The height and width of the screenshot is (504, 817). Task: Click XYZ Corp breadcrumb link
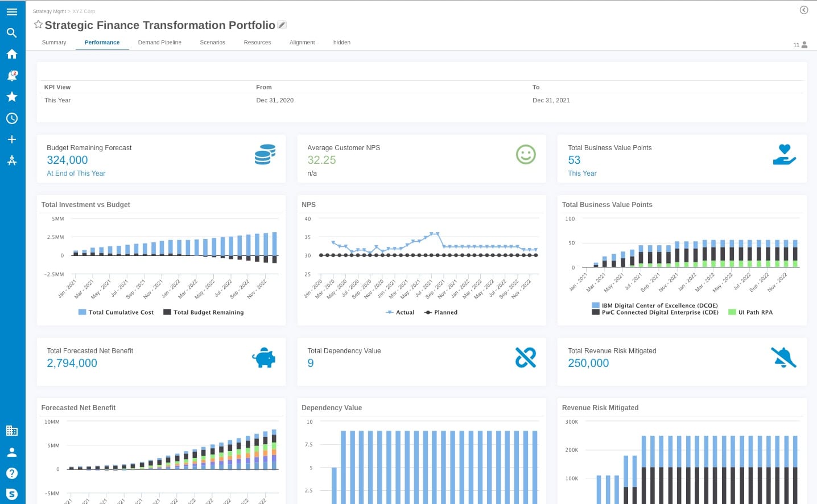84,11
